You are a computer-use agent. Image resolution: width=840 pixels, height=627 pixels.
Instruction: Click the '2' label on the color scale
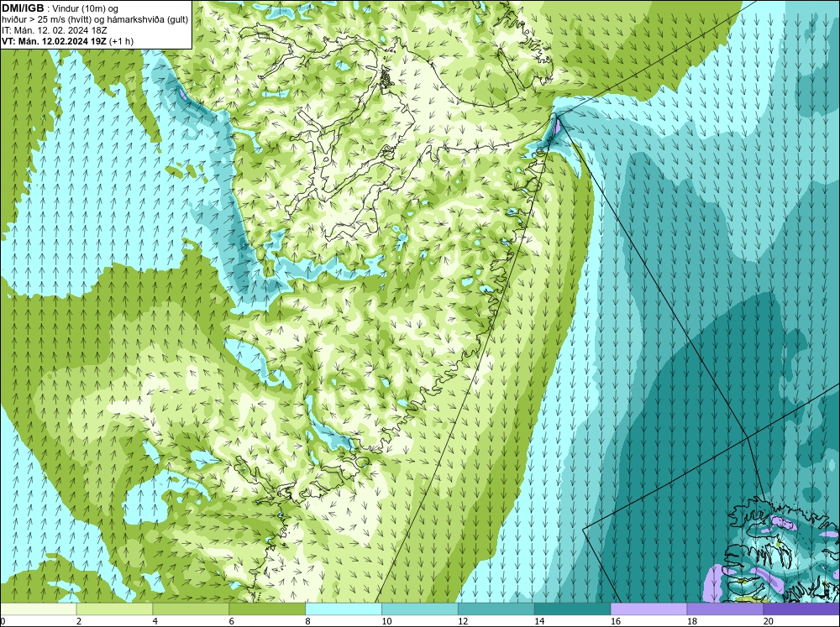[x=79, y=621]
